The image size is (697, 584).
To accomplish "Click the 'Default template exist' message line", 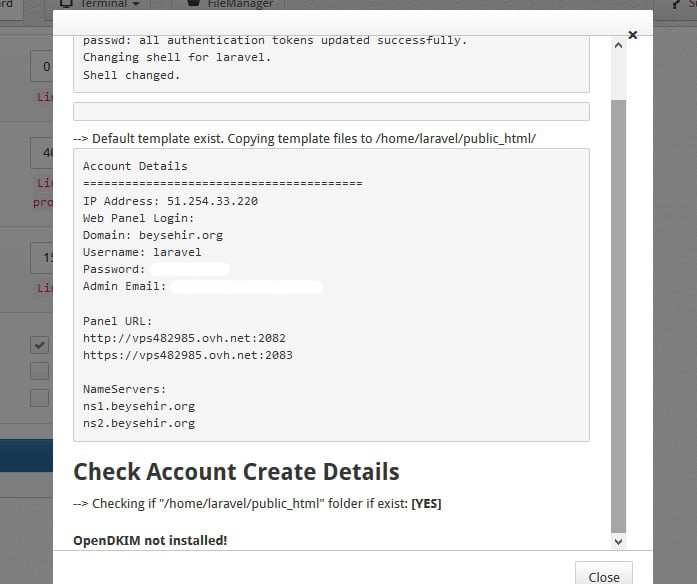I will (x=305, y=139).
